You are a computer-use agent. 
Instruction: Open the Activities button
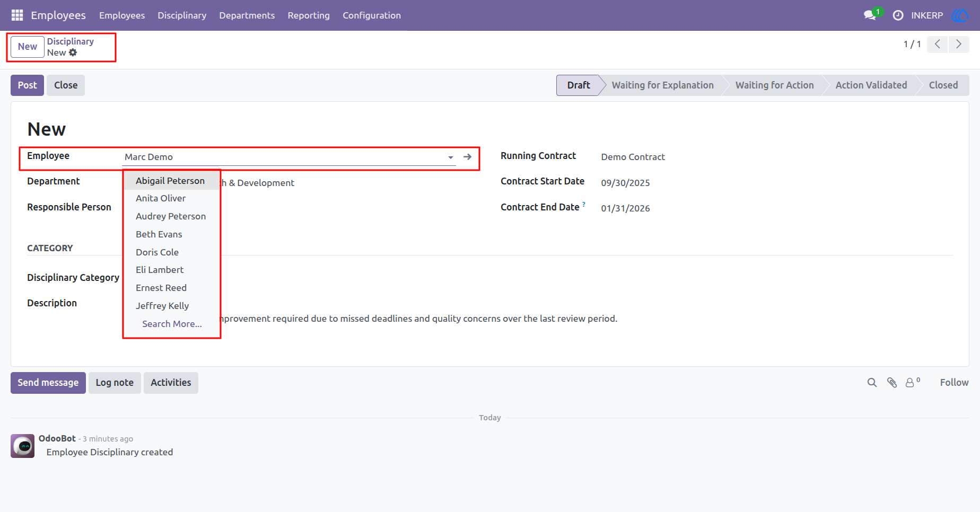(171, 383)
